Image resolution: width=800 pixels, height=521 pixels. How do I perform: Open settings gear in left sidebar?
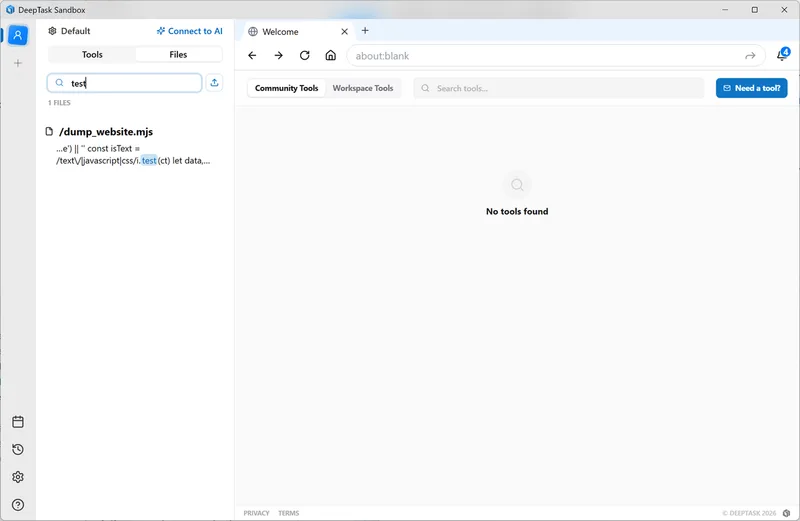coord(17,477)
